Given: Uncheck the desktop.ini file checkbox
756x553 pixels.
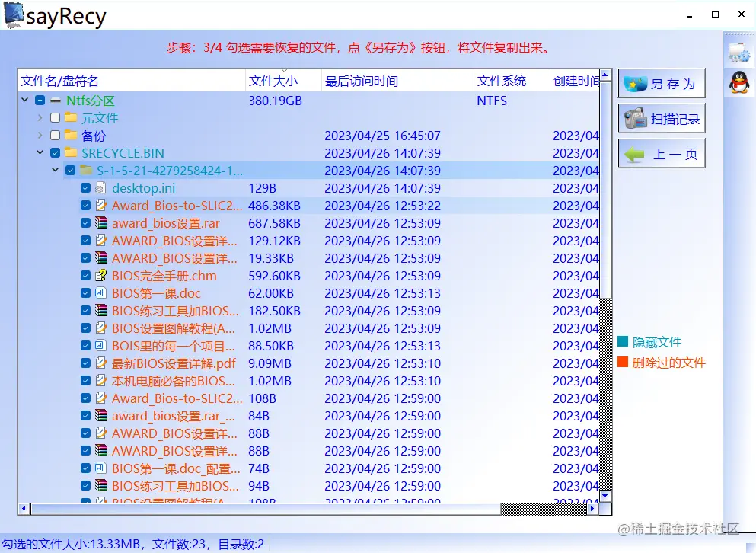Looking at the screenshot, I should coord(84,188).
